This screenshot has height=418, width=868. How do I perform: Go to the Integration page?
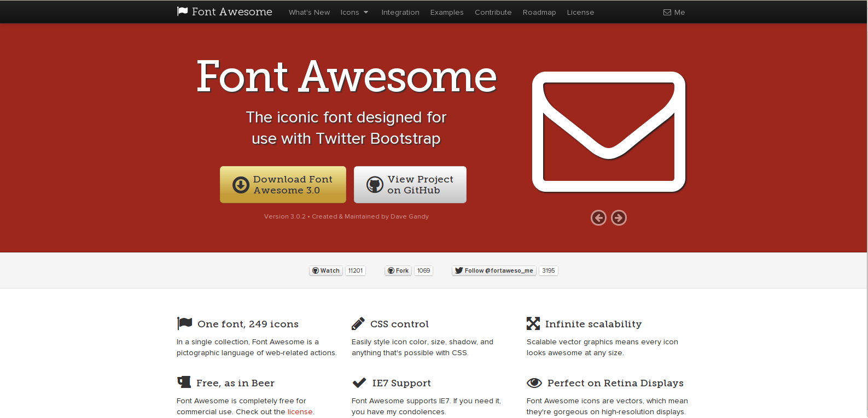point(400,12)
